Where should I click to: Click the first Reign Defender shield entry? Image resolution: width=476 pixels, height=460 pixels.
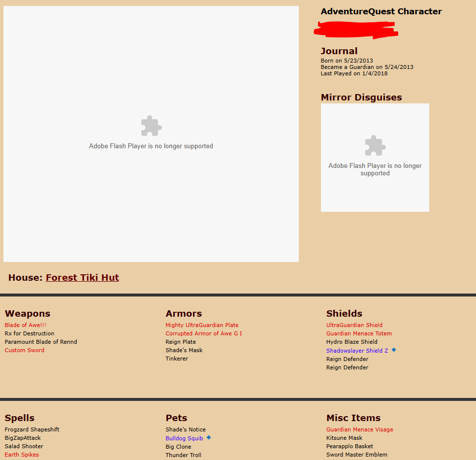coord(348,359)
